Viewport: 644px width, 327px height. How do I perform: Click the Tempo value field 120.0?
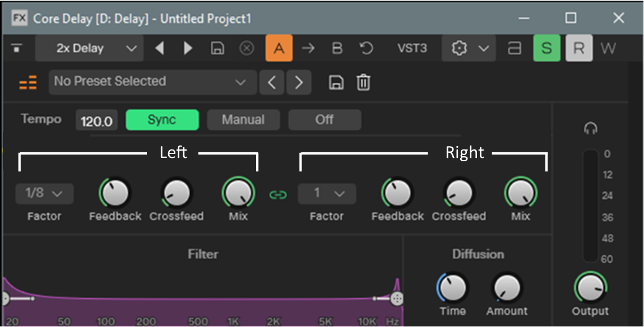click(96, 121)
